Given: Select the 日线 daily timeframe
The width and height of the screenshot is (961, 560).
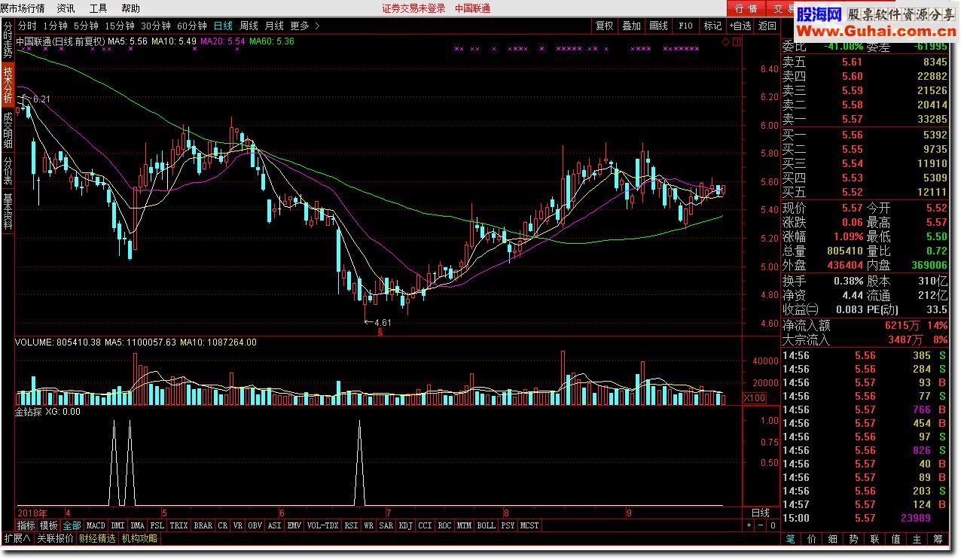Looking at the screenshot, I should [224, 26].
